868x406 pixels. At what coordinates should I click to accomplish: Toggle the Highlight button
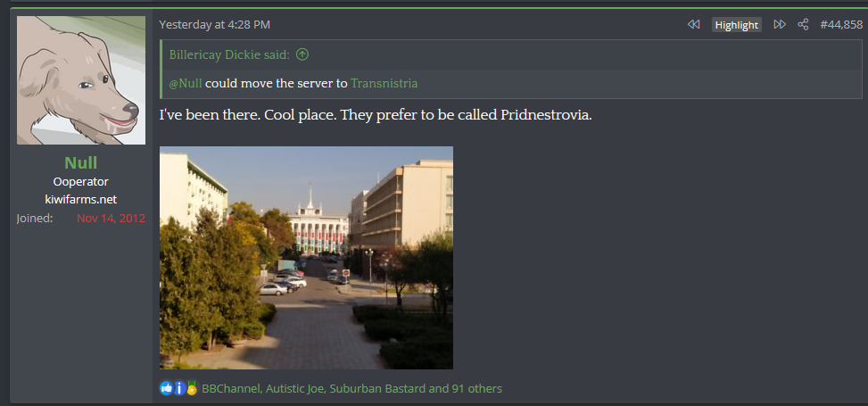tap(736, 25)
